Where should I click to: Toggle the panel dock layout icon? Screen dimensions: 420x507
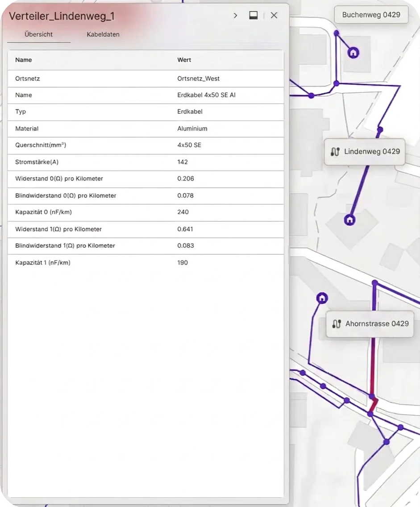[x=254, y=15]
